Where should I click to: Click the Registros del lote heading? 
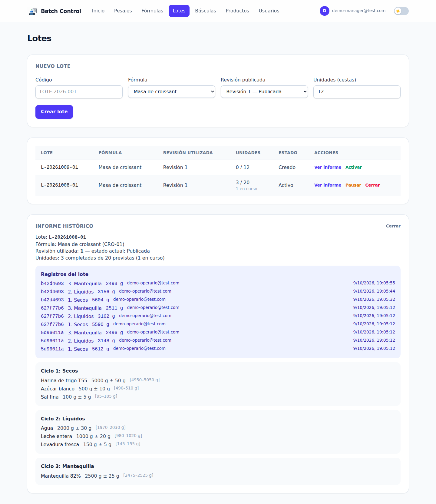[64, 274]
